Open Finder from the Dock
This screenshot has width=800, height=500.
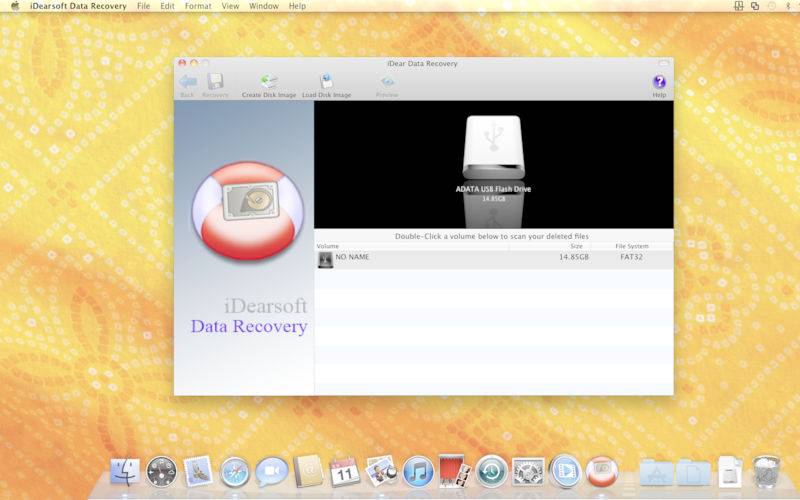pyautogui.click(x=125, y=471)
